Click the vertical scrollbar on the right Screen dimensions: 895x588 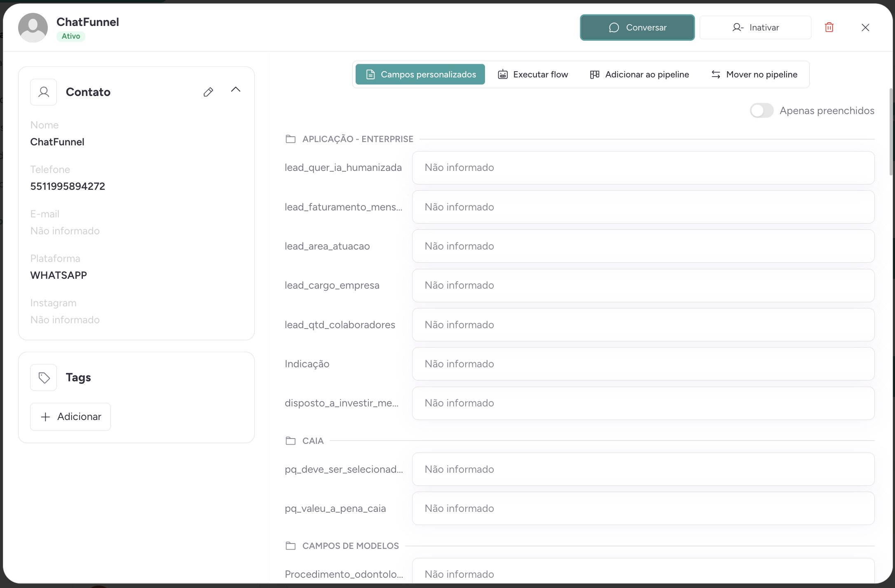coord(891,132)
